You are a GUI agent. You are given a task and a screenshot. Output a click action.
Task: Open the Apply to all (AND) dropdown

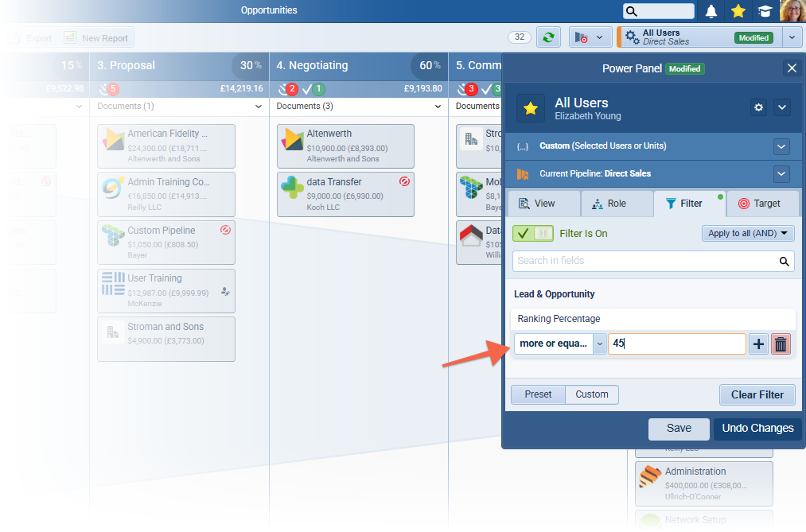[748, 233]
